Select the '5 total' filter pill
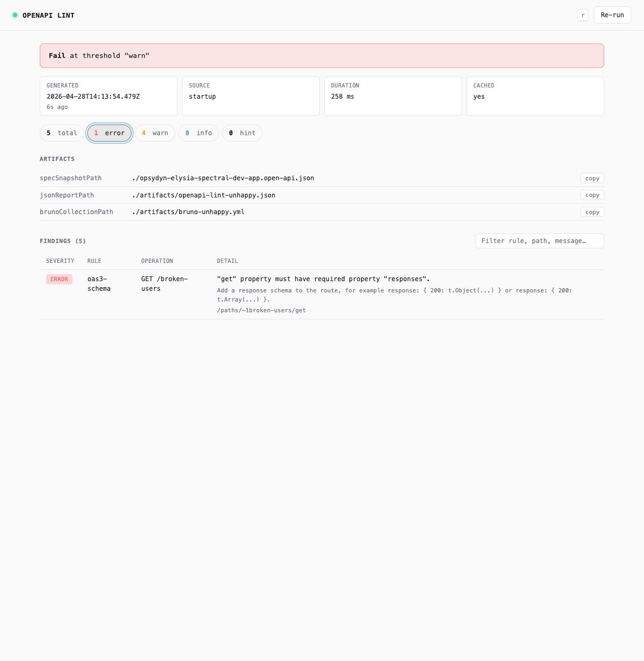 coord(62,133)
